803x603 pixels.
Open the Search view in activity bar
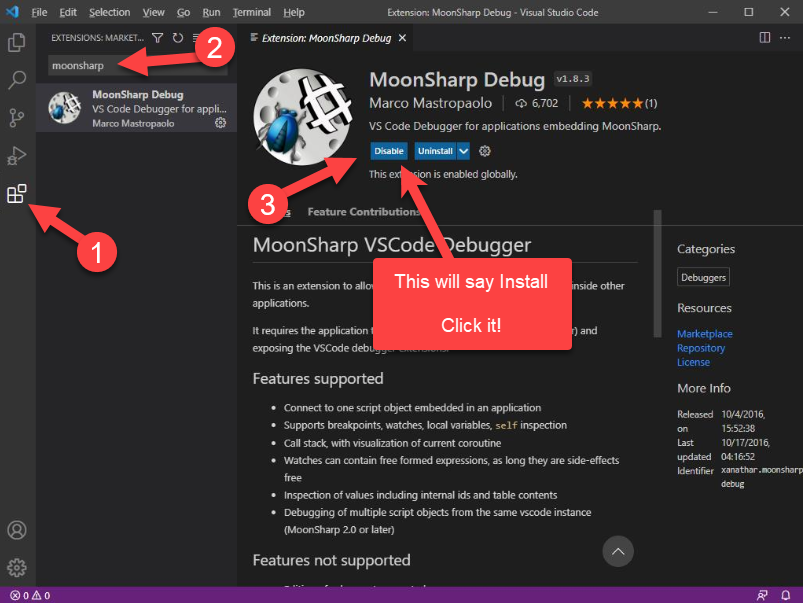[17, 80]
